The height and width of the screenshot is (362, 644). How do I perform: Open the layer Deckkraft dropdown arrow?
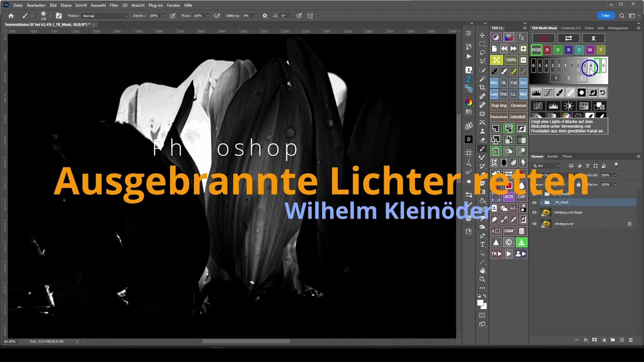point(615,175)
